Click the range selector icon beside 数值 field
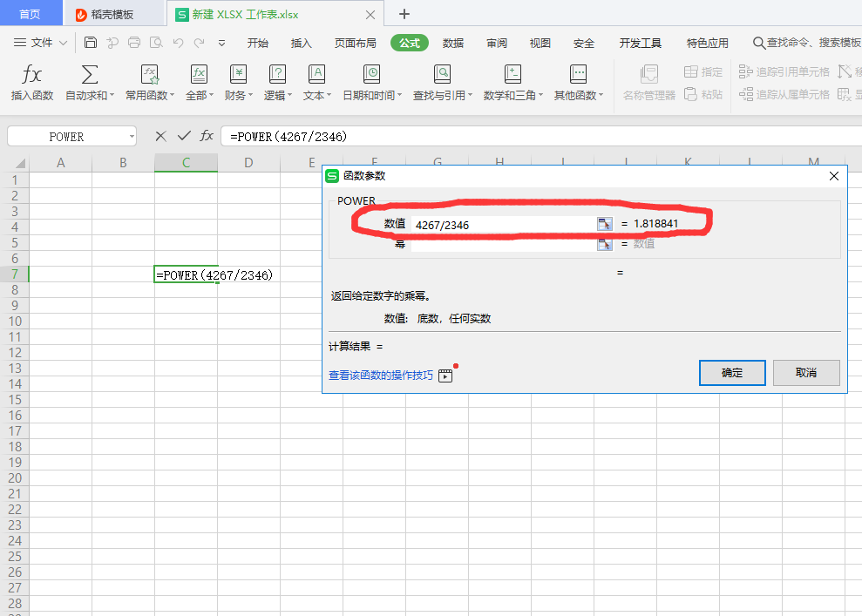The image size is (862, 616). (604, 224)
